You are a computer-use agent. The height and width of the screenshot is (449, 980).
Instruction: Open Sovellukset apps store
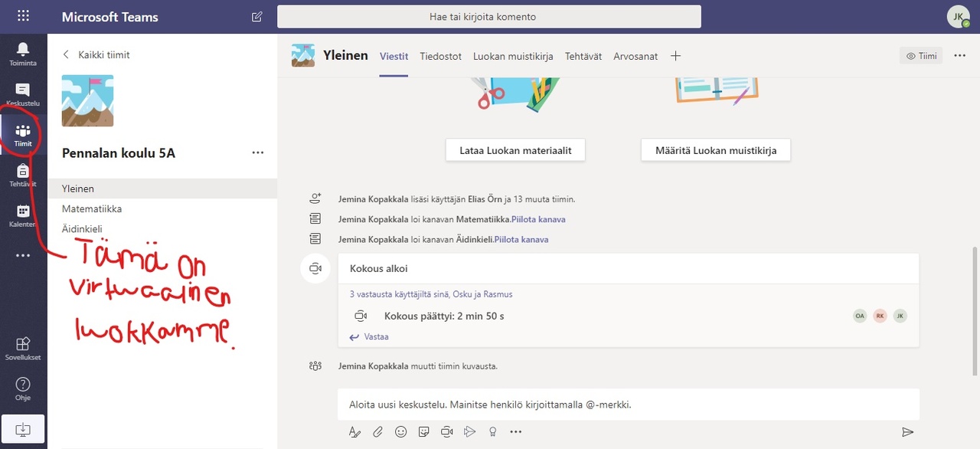(23, 349)
